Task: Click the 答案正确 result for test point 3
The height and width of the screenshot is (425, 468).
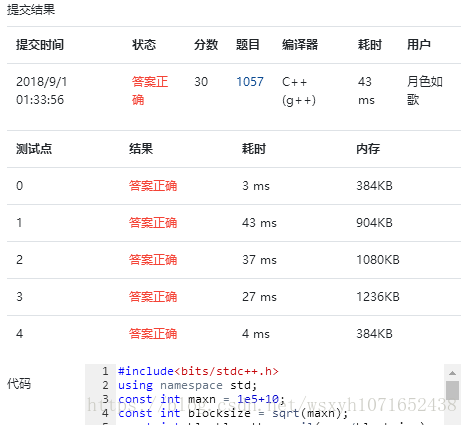Action: tap(153, 297)
